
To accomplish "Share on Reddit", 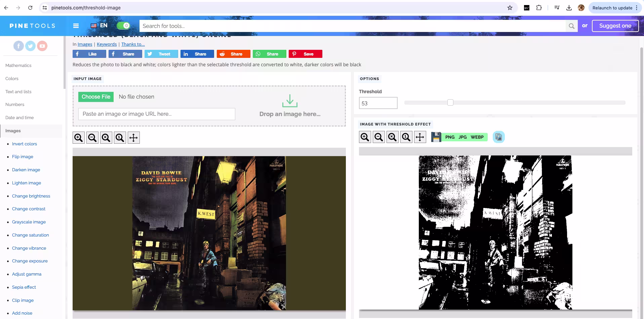I will coord(233,54).
